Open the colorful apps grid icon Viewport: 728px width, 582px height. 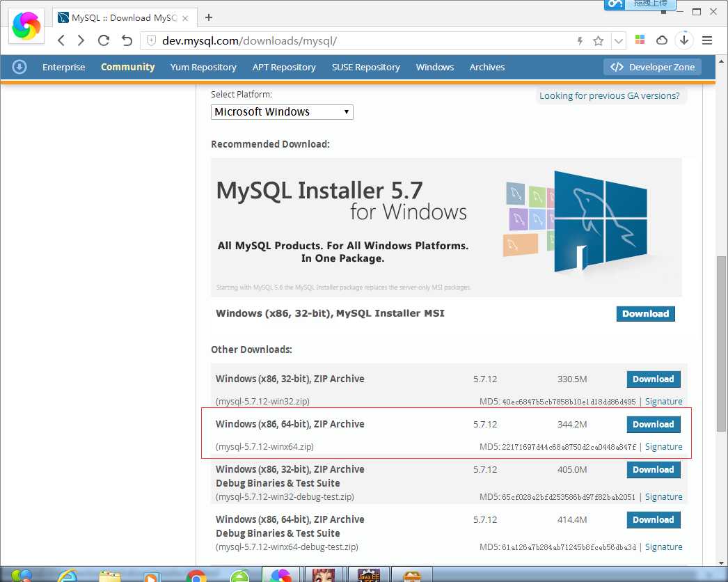coord(640,40)
